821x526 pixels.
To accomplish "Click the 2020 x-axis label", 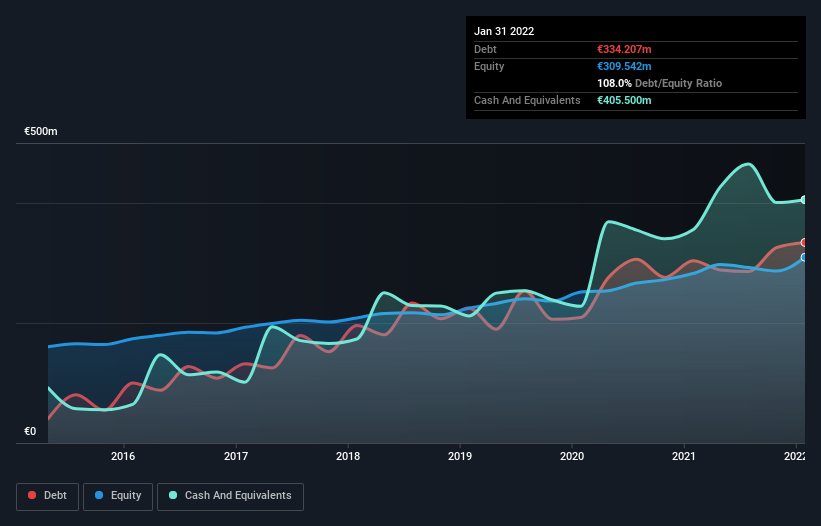I will pos(572,456).
